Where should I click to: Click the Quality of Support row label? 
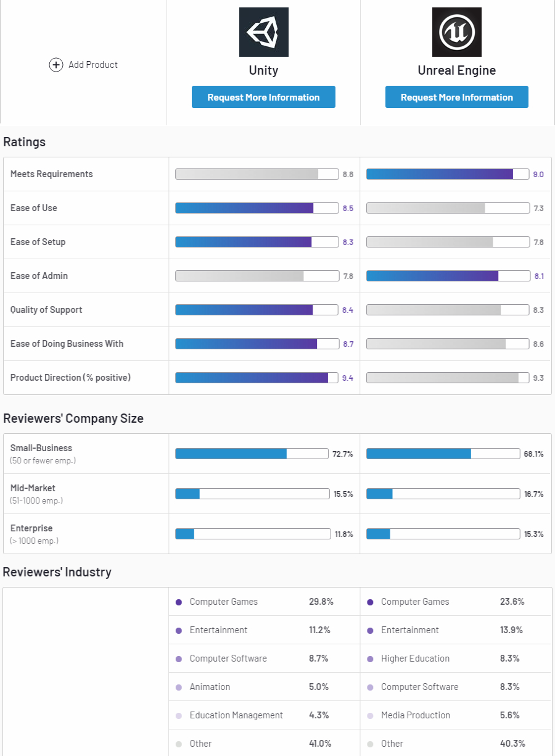click(x=46, y=310)
